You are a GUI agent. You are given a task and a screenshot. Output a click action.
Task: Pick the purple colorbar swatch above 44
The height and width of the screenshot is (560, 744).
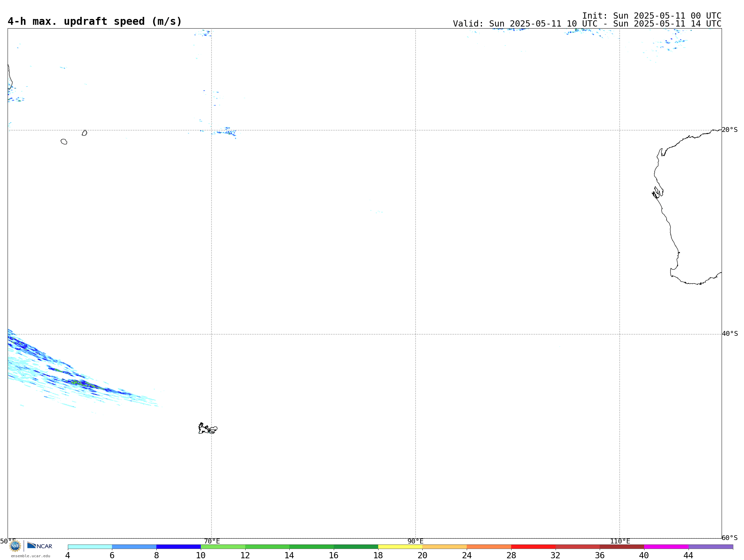click(711, 547)
